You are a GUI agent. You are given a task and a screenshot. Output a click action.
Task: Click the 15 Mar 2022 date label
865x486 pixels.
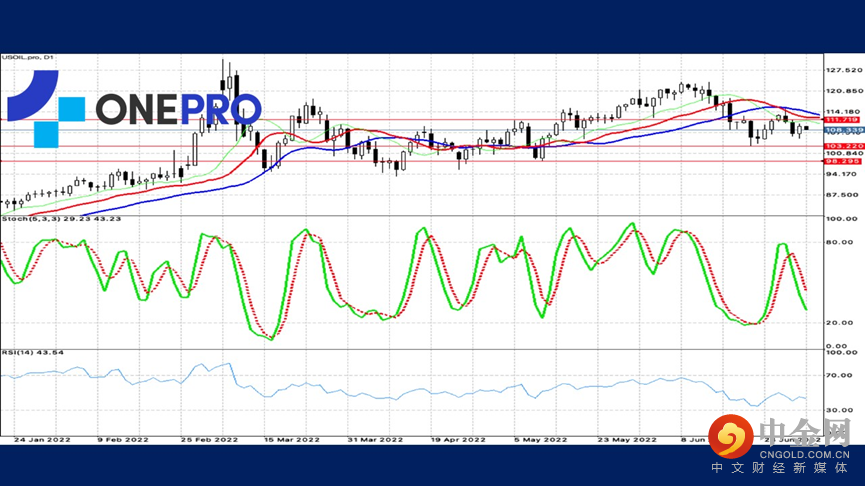pos(294,439)
